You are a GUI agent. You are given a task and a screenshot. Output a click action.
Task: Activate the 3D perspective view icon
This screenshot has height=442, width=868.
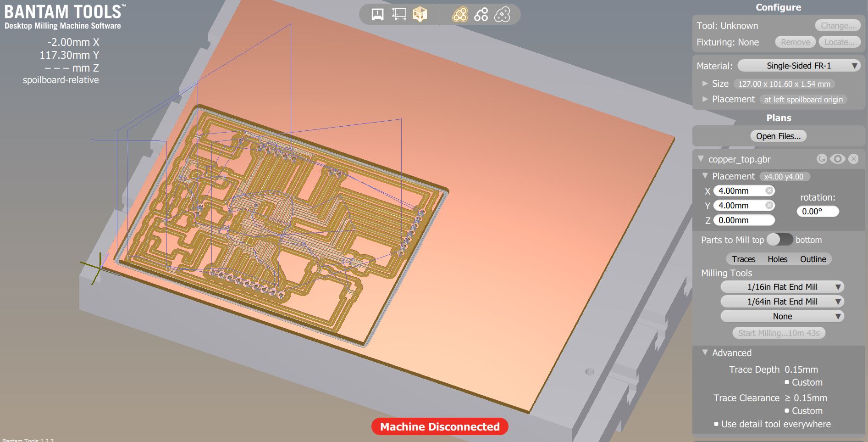420,15
